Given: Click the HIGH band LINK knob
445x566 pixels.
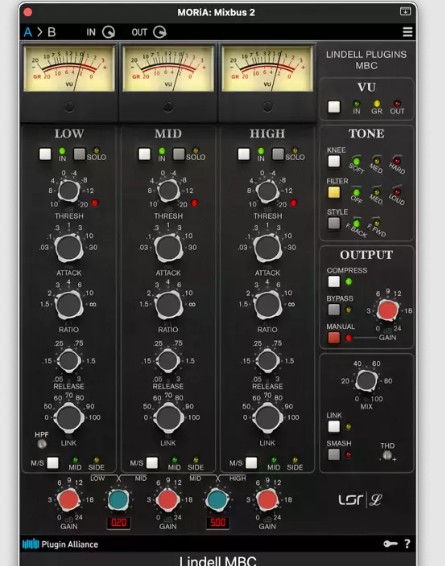Looking at the screenshot, I should pos(267,418).
